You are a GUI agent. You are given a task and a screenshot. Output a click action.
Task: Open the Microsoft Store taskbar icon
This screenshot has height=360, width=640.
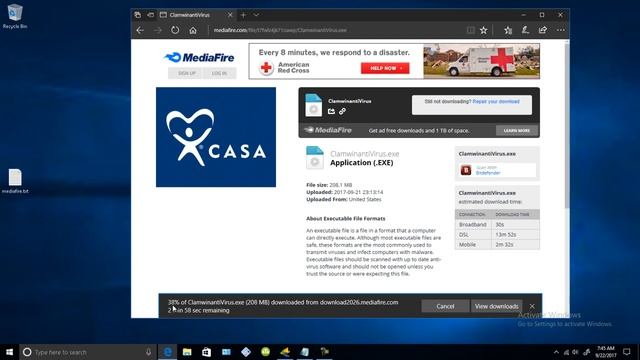click(207, 352)
